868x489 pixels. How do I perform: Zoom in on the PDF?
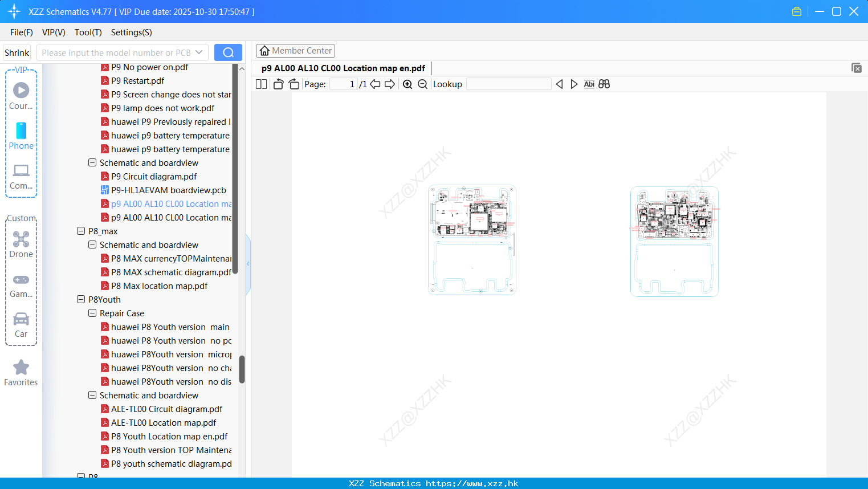(x=407, y=84)
